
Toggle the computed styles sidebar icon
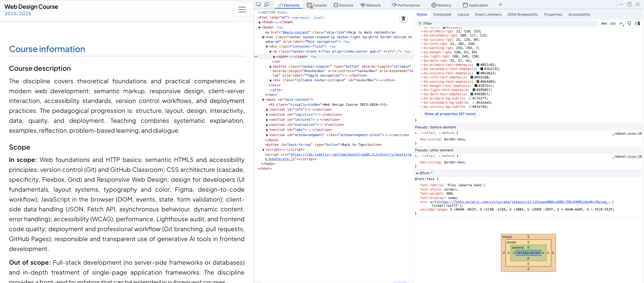pyautogui.click(x=637, y=24)
